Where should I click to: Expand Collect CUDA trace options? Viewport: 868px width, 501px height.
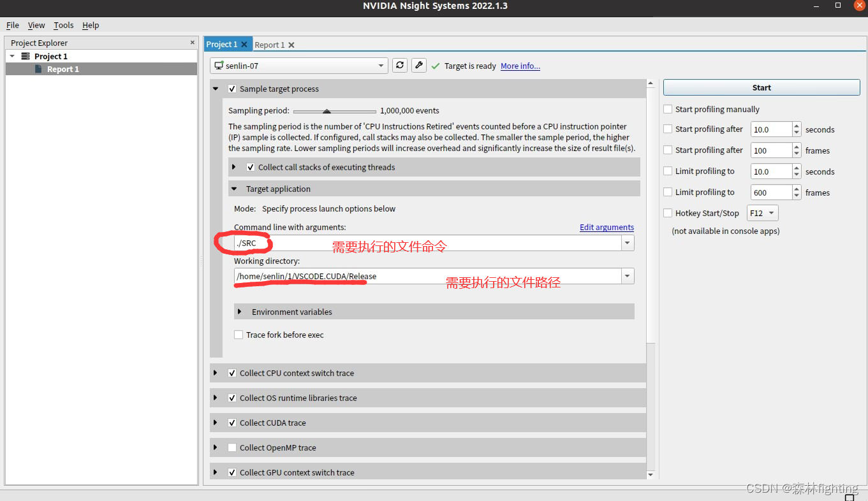[x=216, y=423]
